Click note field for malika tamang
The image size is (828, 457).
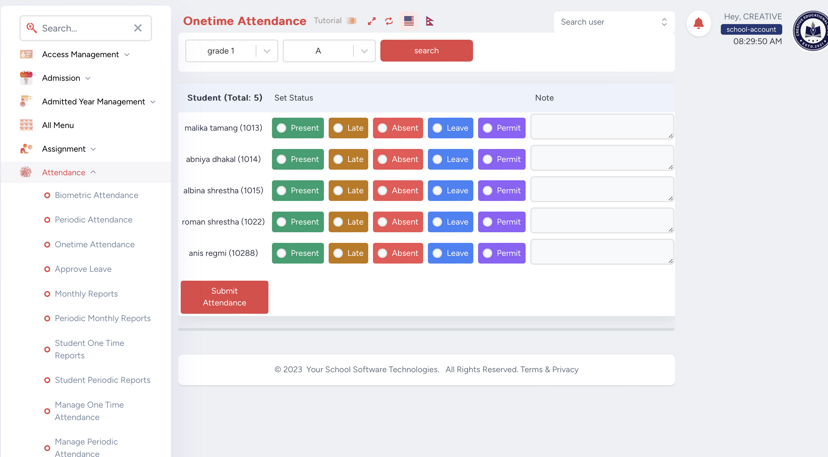coord(602,127)
